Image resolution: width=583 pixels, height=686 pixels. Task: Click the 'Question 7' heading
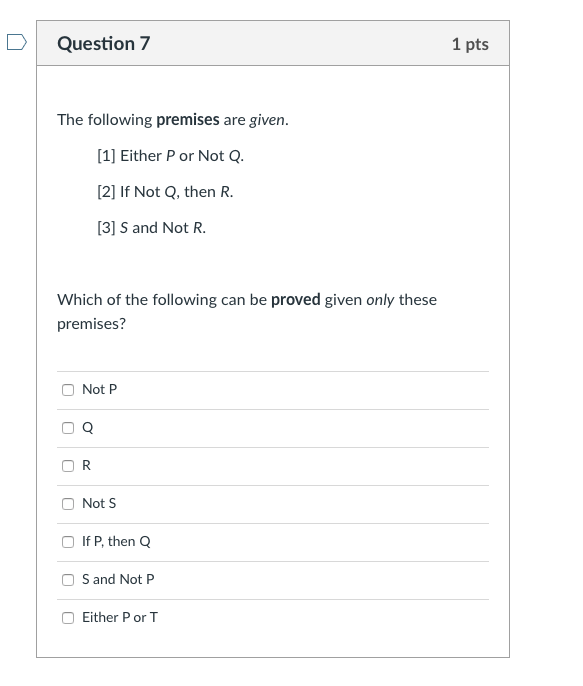pos(104,44)
